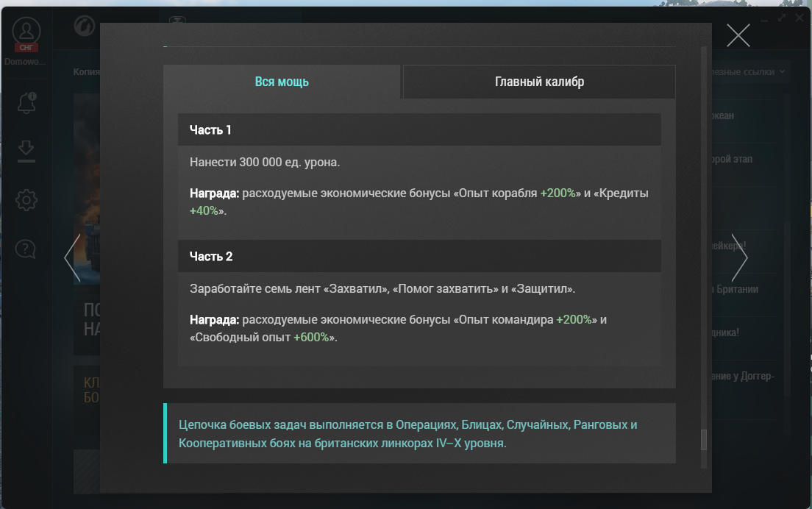Viewport: 812px width, 509px height.
Task: Close the mission details overlay with X
Action: coord(738,36)
